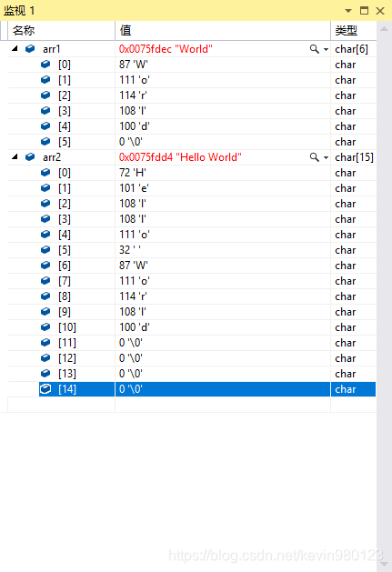Sort by the 类型 column header

[354, 30]
